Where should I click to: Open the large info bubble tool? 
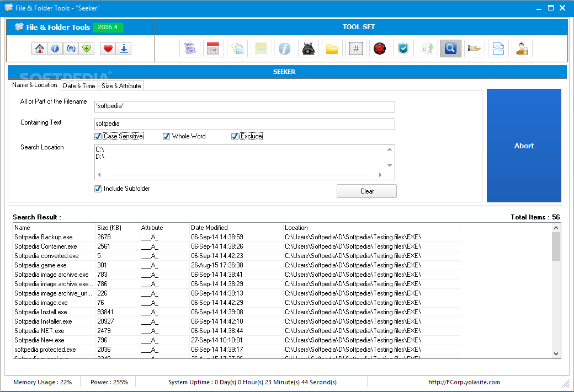[x=284, y=49]
